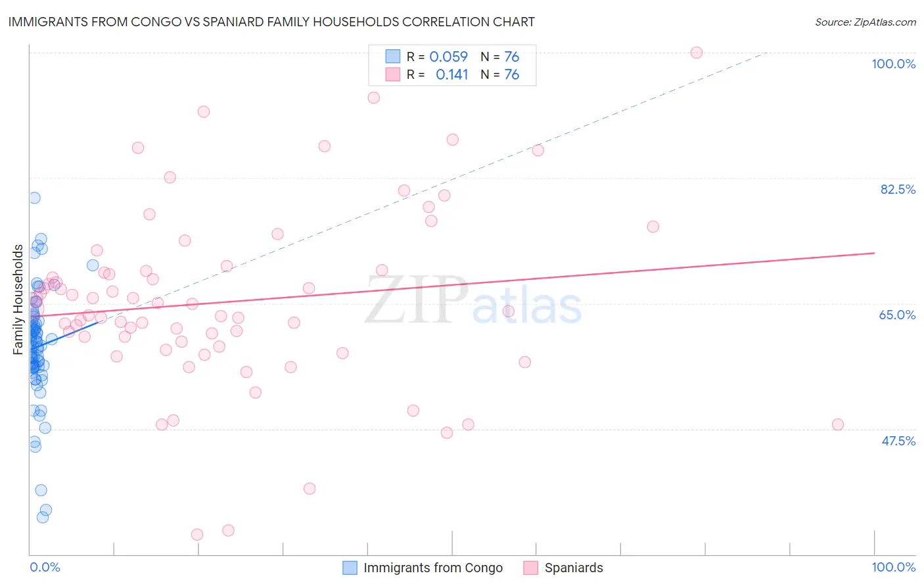Click the pink swatch beside R = 0.141
The height and width of the screenshot is (586, 924).
tap(393, 74)
